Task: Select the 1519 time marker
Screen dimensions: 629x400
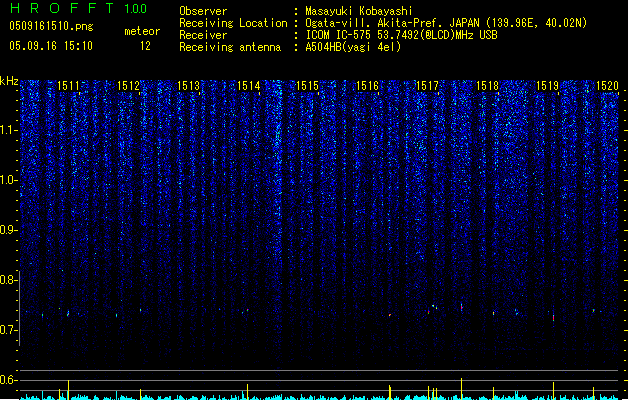Action: coord(547,86)
